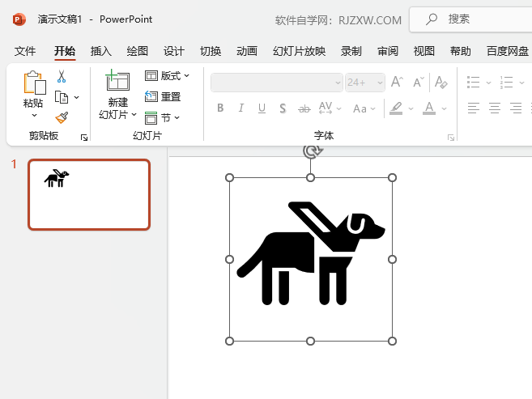Switch to the Home (开始) tab

(65, 51)
